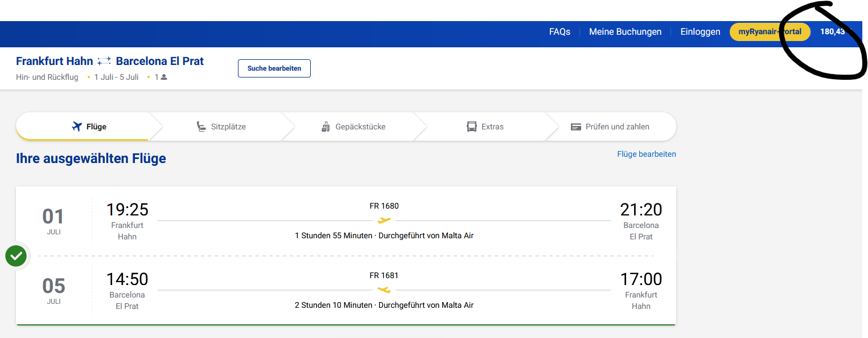The height and width of the screenshot is (338, 868).
Task: Open Meine Buchungen in header
Action: coord(625,32)
